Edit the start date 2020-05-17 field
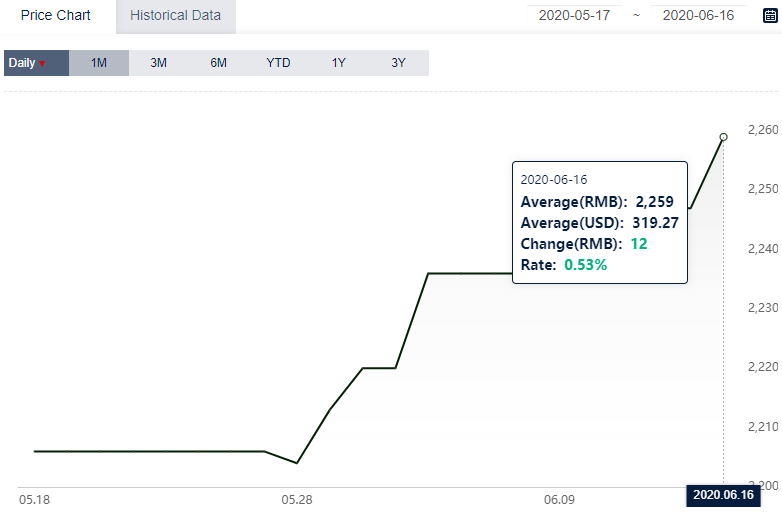This screenshot has height=520, width=782. pos(575,15)
